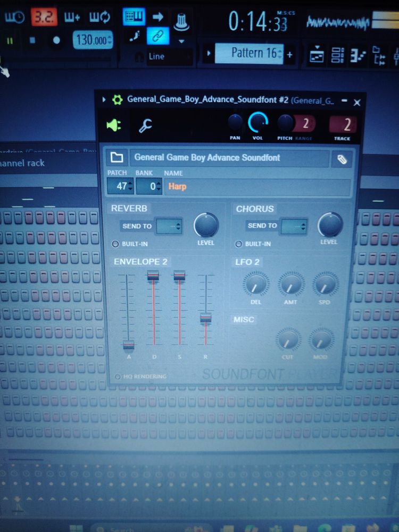This screenshot has width=399, height=532.
Task: Open the Channel rack view icon
Action: pos(337,55)
